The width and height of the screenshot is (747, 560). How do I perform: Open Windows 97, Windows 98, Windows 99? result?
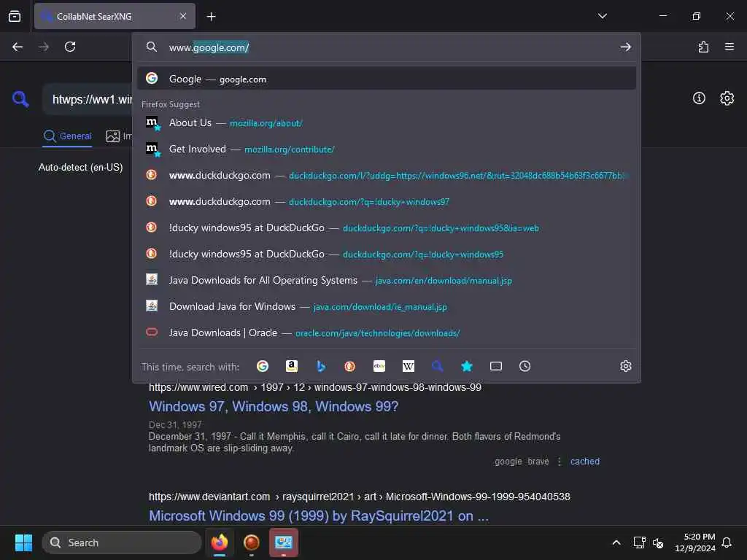(274, 407)
